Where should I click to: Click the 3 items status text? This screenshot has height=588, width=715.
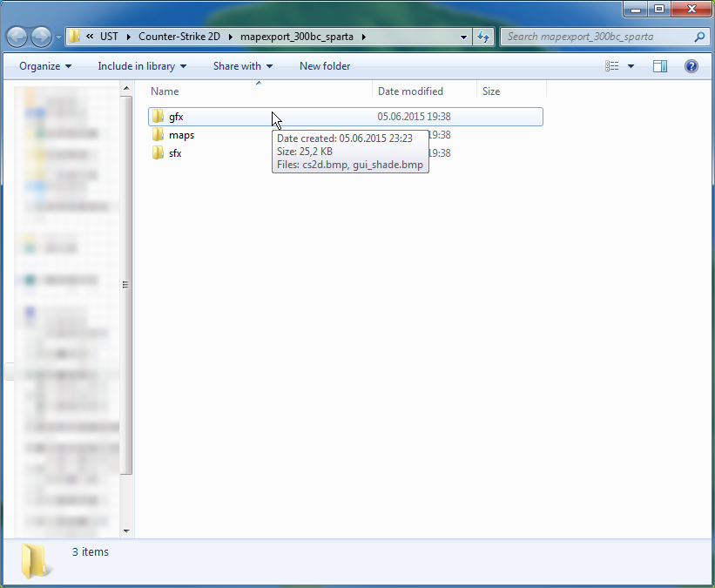[x=91, y=552]
